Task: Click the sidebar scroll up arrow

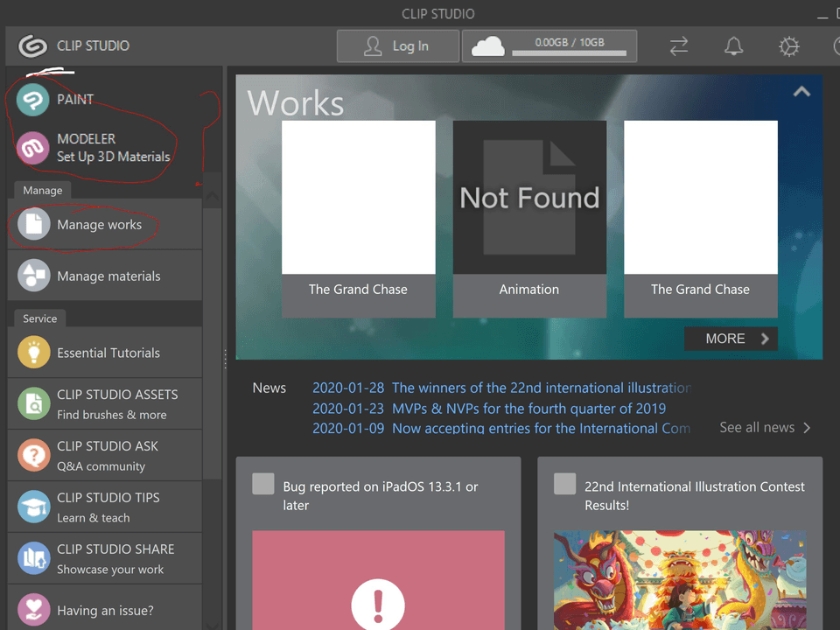Action: coord(212,196)
